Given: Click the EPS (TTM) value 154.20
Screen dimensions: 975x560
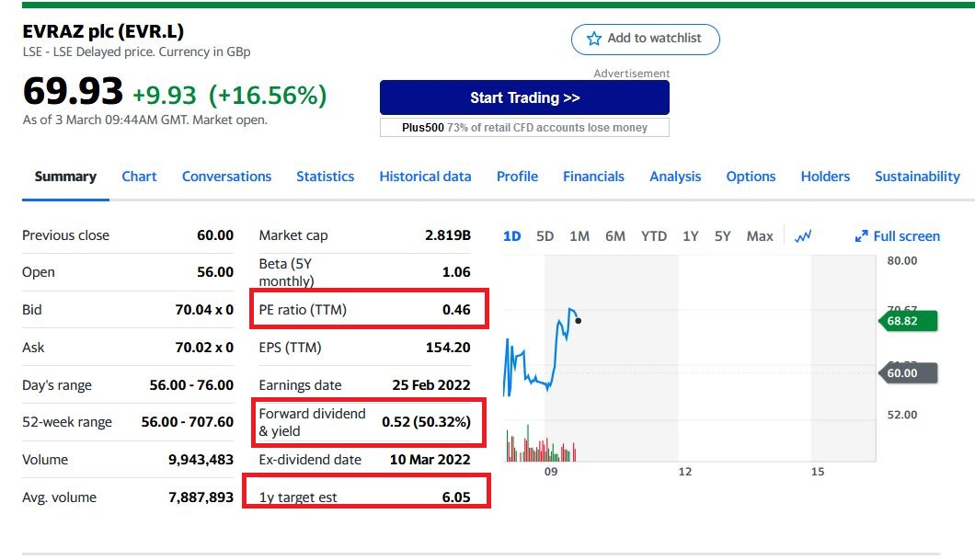Looking at the screenshot, I should coord(448,348).
